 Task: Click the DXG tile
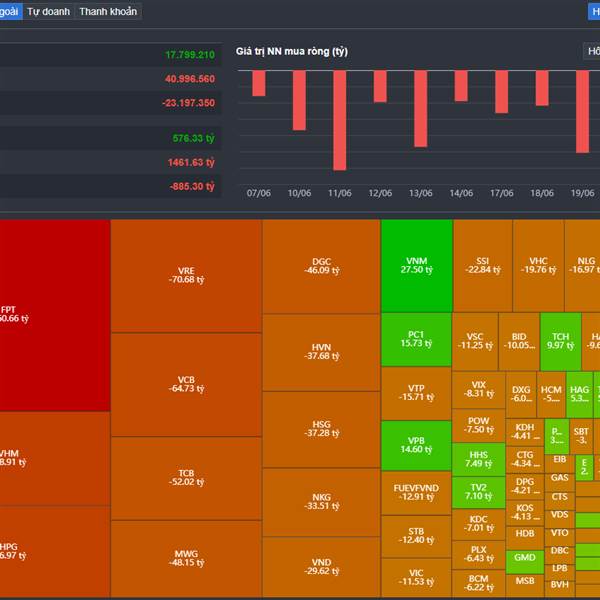[x=521, y=395]
